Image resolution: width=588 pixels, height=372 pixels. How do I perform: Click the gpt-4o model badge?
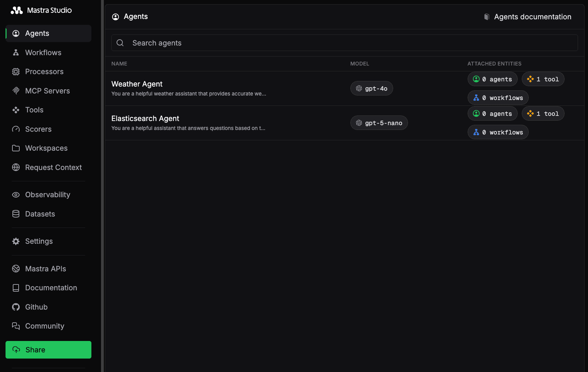coord(371,88)
